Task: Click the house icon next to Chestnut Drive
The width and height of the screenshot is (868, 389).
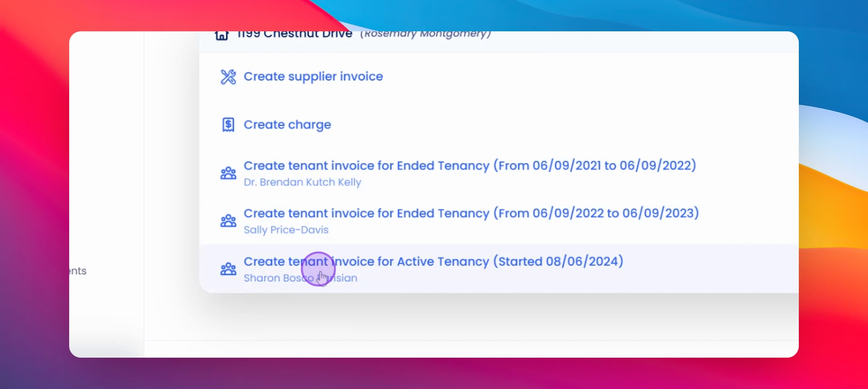Action: pyautogui.click(x=222, y=35)
